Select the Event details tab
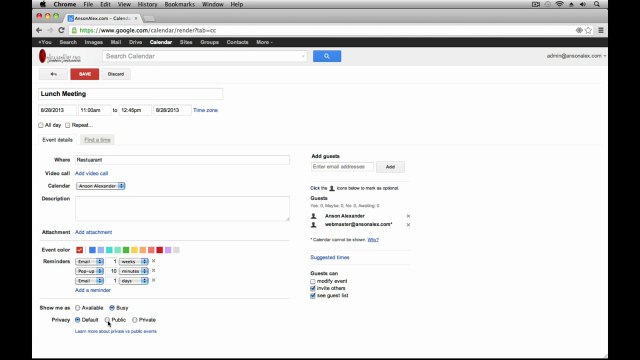Screen dimensions: 640x360 57,140
